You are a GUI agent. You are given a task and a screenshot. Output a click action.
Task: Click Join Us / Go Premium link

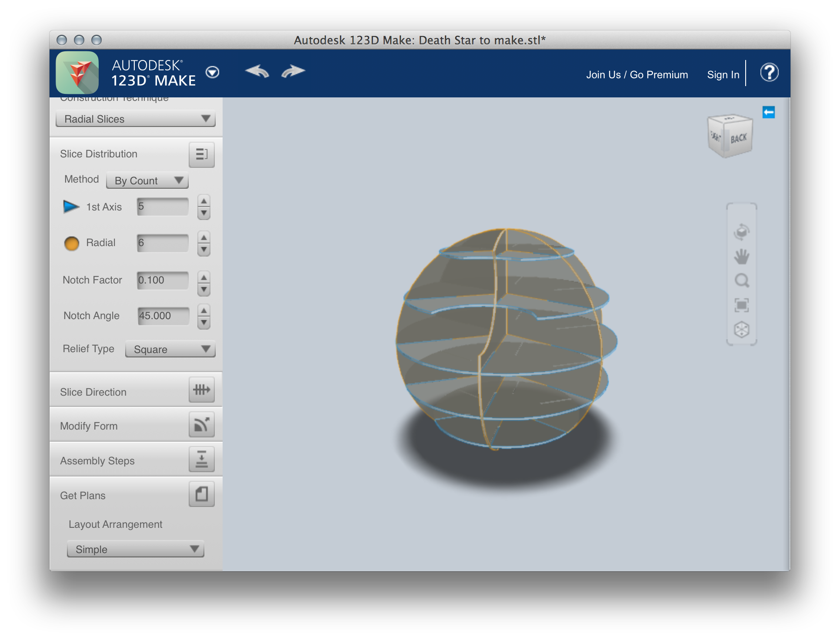point(637,75)
